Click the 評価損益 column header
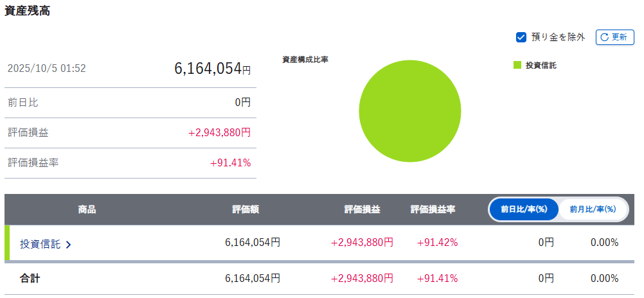644x298 pixels. coord(362,209)
